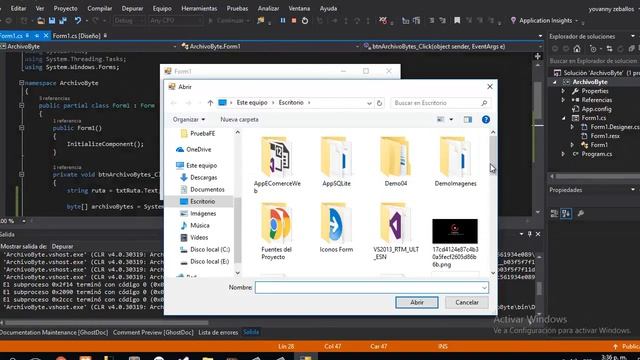Screen dimensions: 640x360
Task: Click the file list vertical scrollbar
Action: click(493, 203)
